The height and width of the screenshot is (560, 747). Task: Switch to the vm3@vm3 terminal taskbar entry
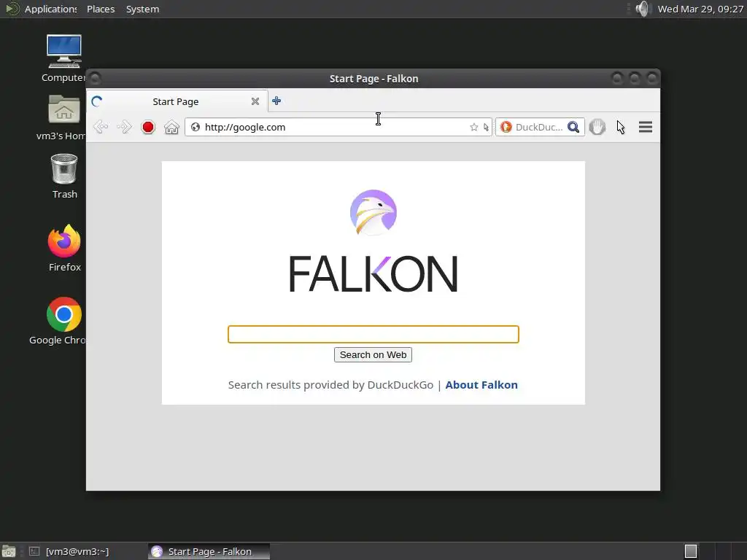pos(69,551)
